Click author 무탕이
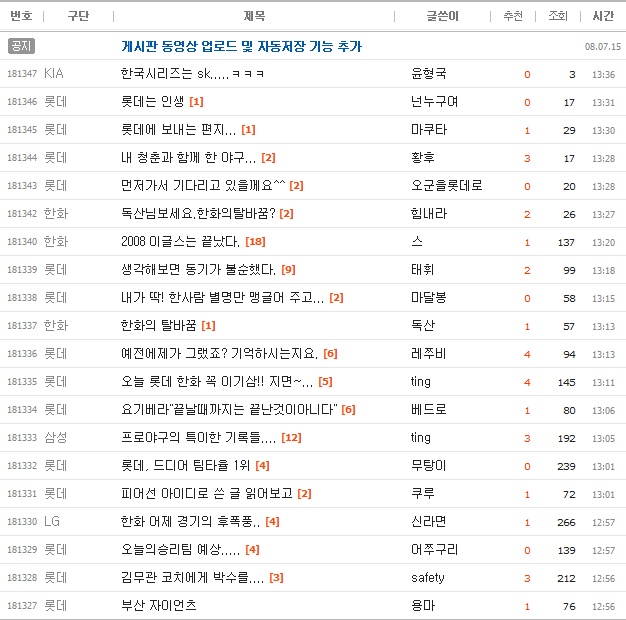This screenshot has width=626, height=620. coord(429,465)
